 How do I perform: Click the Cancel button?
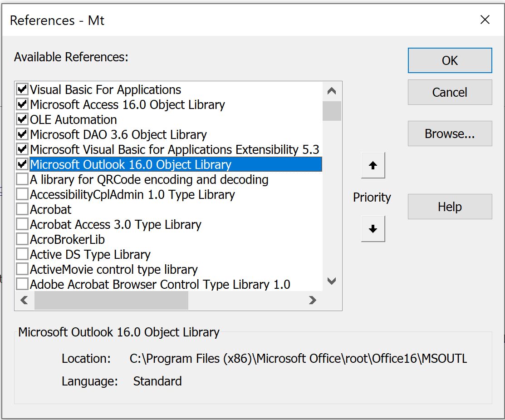tap(450, 92)
